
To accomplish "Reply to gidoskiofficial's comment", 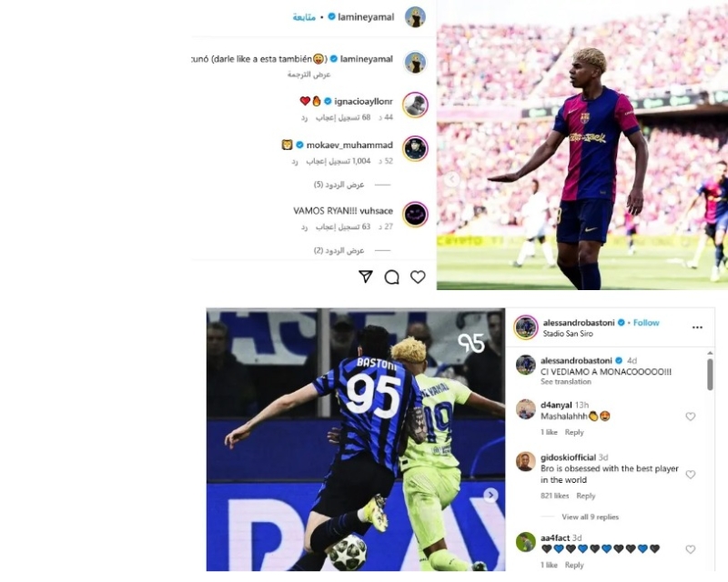I will click(x=585, y=496).
